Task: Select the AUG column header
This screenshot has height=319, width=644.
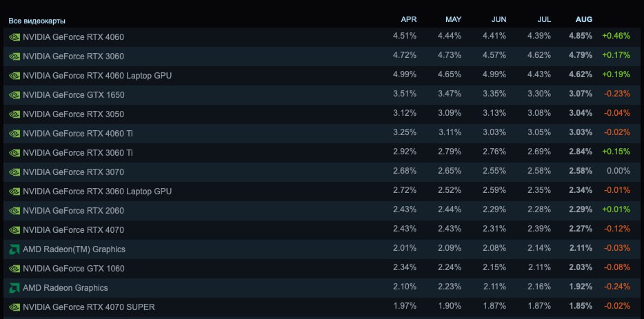Action: pyautogui.click(x=583, y=19)
